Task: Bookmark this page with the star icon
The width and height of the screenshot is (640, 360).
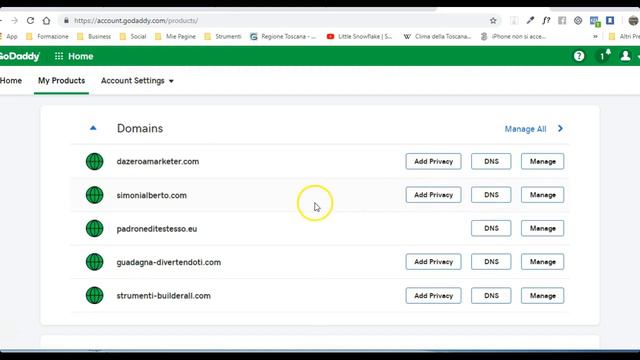Action: click(x=493, y=20)
